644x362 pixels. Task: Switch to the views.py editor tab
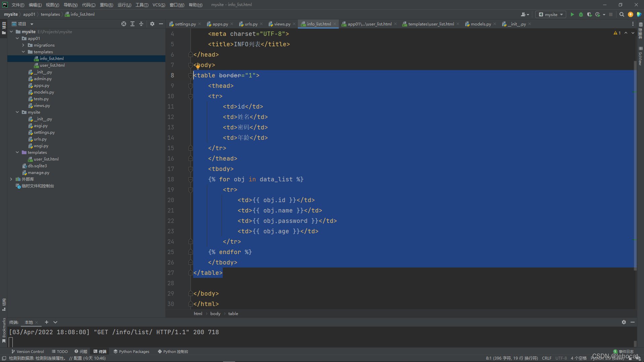pos(282,24)
